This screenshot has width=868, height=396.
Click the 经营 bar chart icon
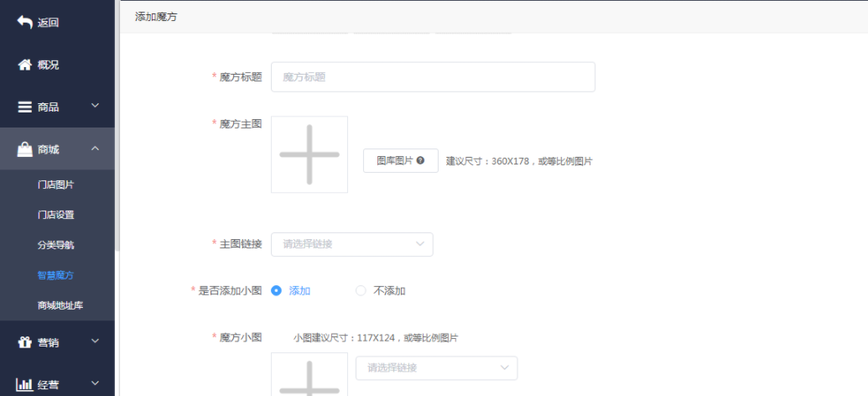[24, 383]
